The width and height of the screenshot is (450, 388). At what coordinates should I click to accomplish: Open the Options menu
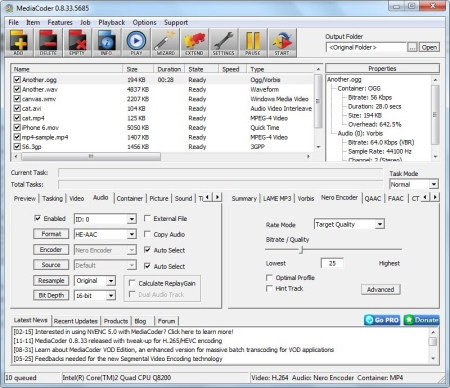point(144,22)
